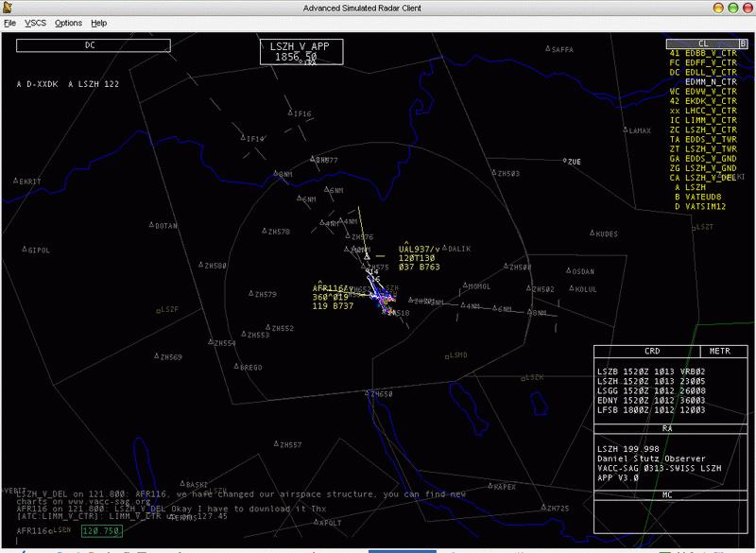Click the UAL937 aircraft target symbol
This screenshot has width=756, height=553.
[x=368, y=256]
